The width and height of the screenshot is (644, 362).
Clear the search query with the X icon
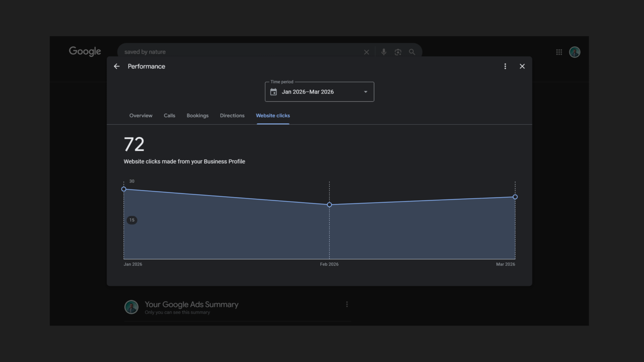tap(366, 52)
